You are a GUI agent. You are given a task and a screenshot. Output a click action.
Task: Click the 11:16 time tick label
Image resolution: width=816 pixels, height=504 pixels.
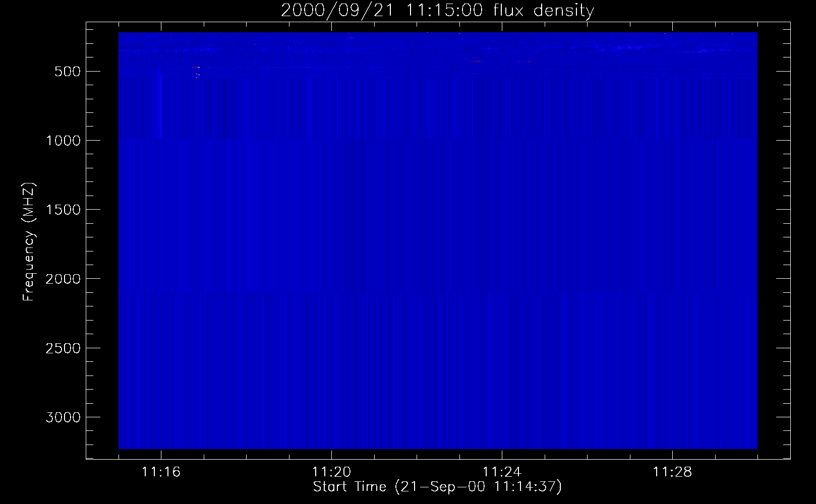161,472
